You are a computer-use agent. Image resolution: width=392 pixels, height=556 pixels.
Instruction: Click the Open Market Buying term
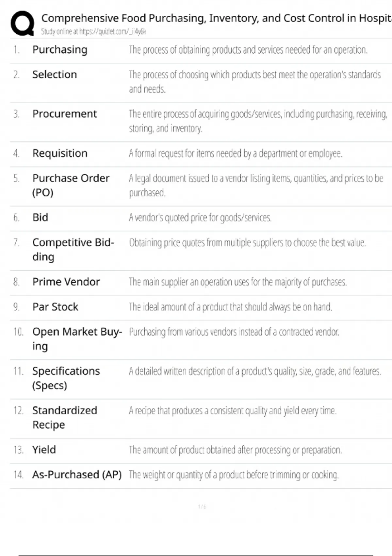(x=77, y=339)
